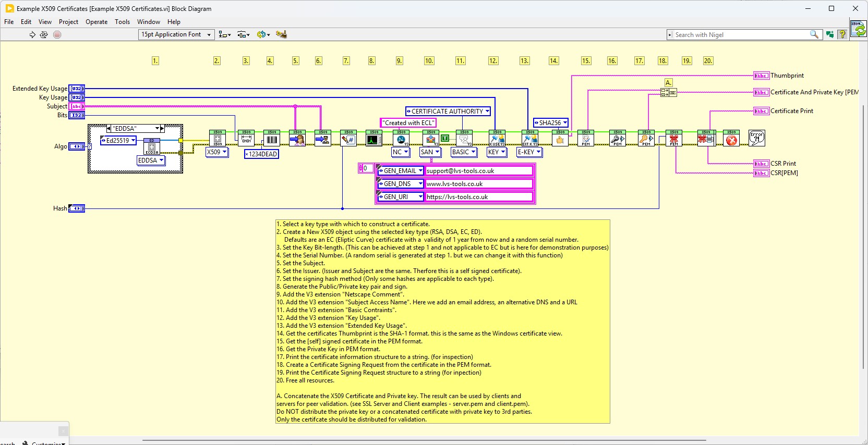Select the Thumbprint thumbs-up node

[560, 138]
